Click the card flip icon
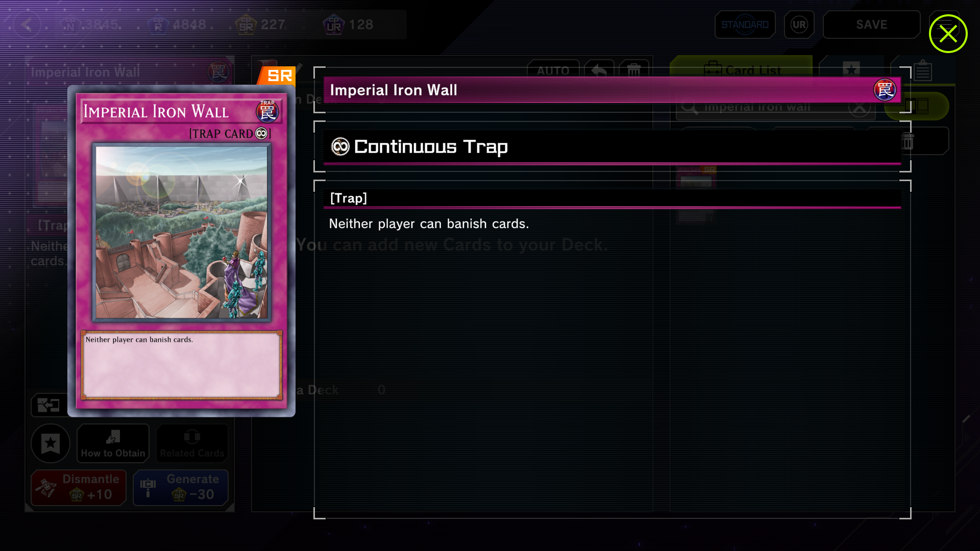Viewport: 980px width, 551px height. [x=48, y=406]
